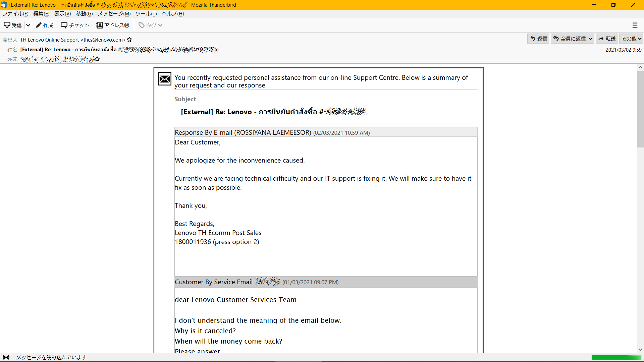Click 'Dear Customer,' greeting text
The image size is (644, 362).
198,142
